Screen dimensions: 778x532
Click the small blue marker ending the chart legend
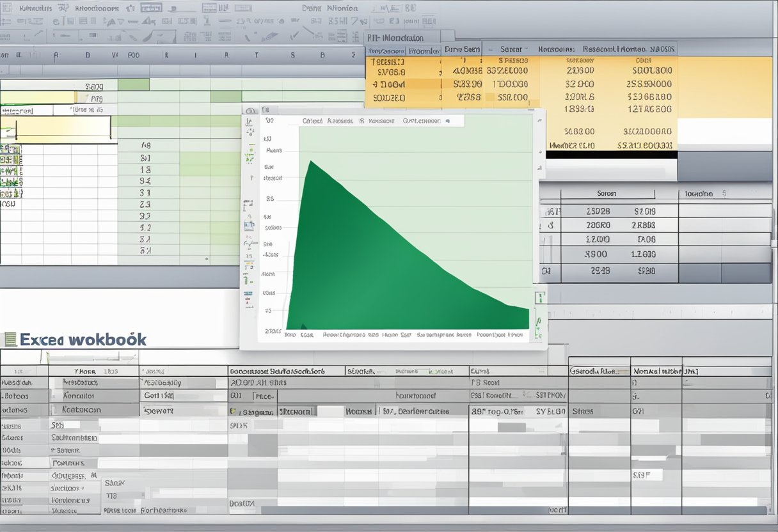pos(448,120)
